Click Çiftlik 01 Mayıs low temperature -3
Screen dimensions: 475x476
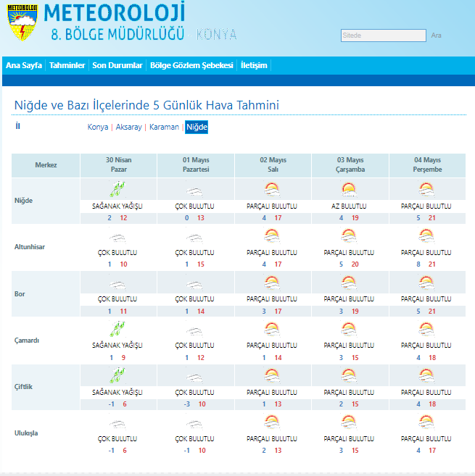click(x=187, y=404)
